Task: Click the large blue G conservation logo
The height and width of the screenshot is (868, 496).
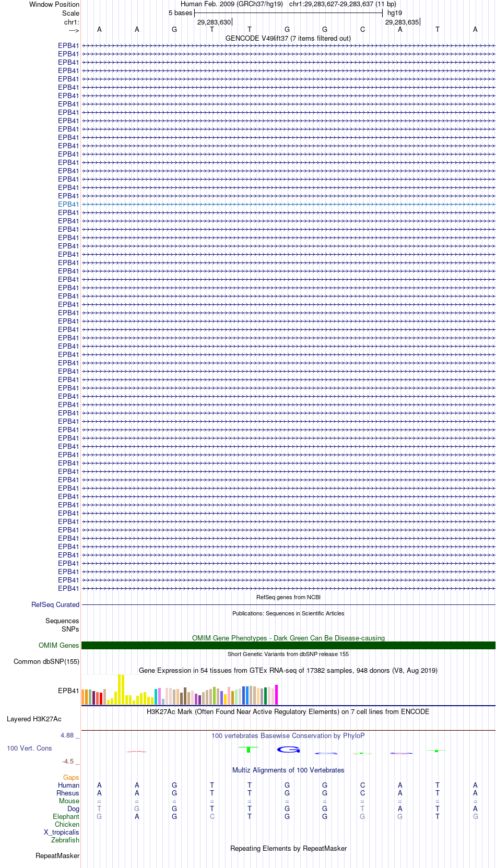Action: 288,750
